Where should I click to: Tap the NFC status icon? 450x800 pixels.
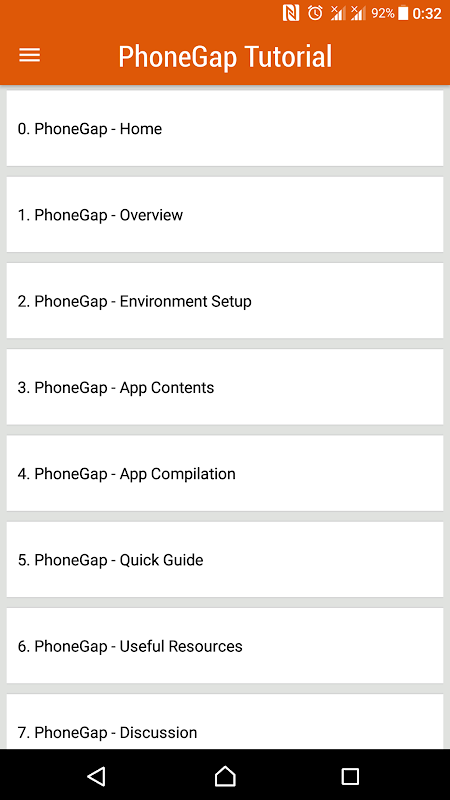pyautogui.click(x=291, y=13)
